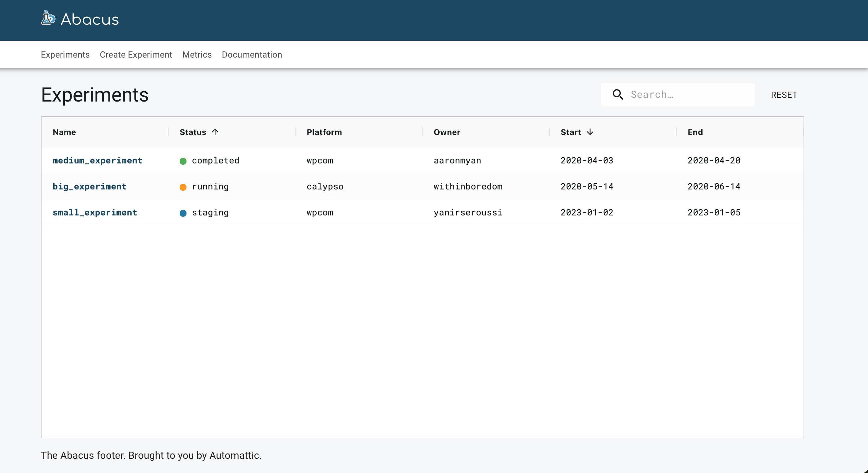Sort by the End column header
The width and height of the screenshot is (868, 473).
click(x=695, y=132)
